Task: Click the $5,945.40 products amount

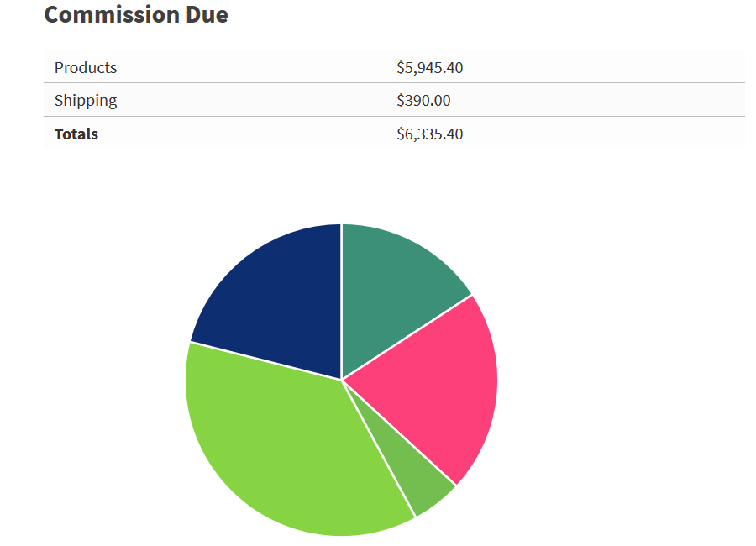Action: pos(429,67)
